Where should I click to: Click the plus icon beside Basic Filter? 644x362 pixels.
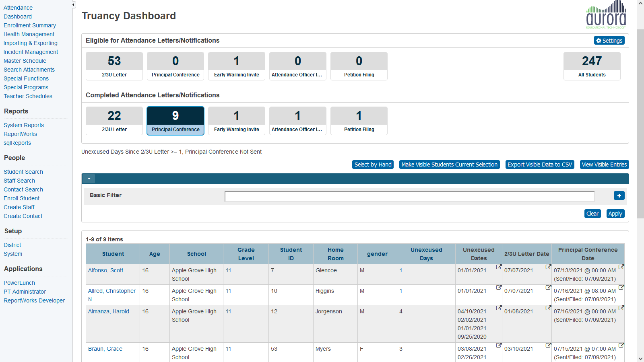tap(619, 195)
